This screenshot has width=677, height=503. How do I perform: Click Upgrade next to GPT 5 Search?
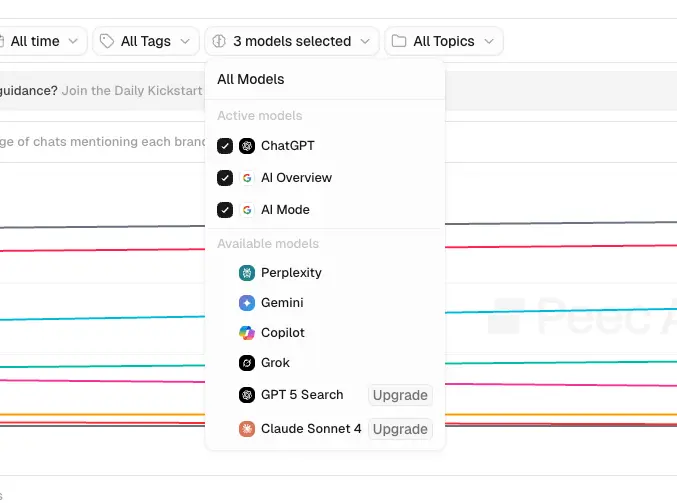point(400,395)
